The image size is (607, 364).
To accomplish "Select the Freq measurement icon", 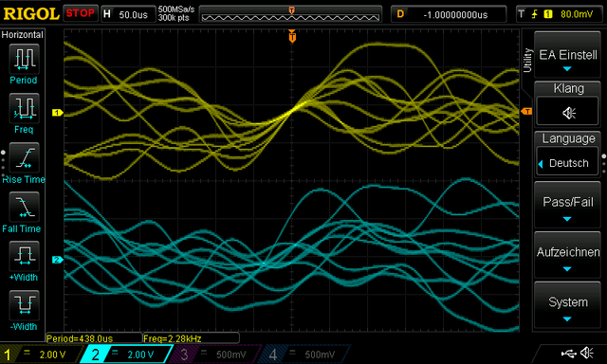I will (x=24, y=108).
